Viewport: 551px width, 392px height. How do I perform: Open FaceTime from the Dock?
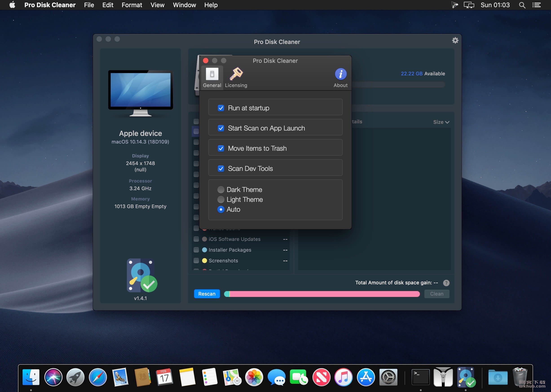pos(299,377)
